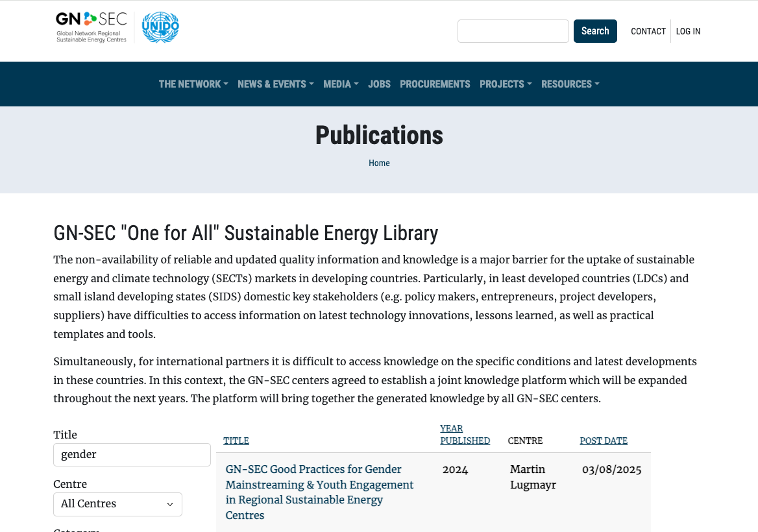Go to CONTACT page
Viewport: 758px width, 532px height.
pyautogui.click(x=648, y=31)
